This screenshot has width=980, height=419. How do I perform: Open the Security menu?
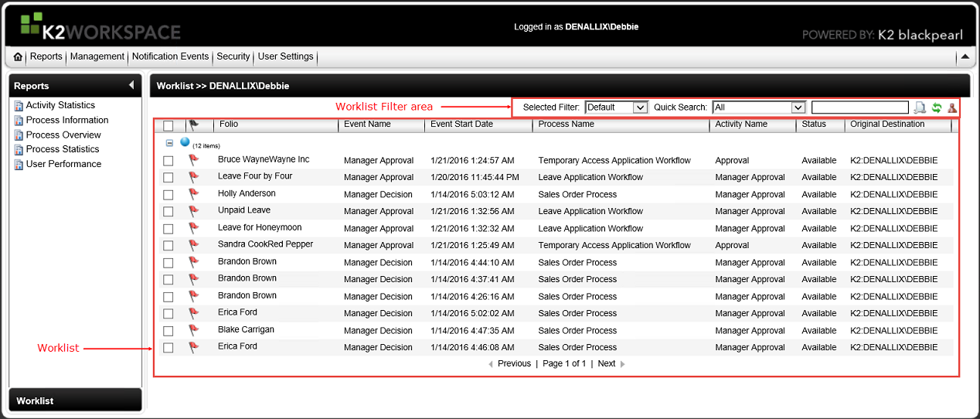click(x=233, y=56)
